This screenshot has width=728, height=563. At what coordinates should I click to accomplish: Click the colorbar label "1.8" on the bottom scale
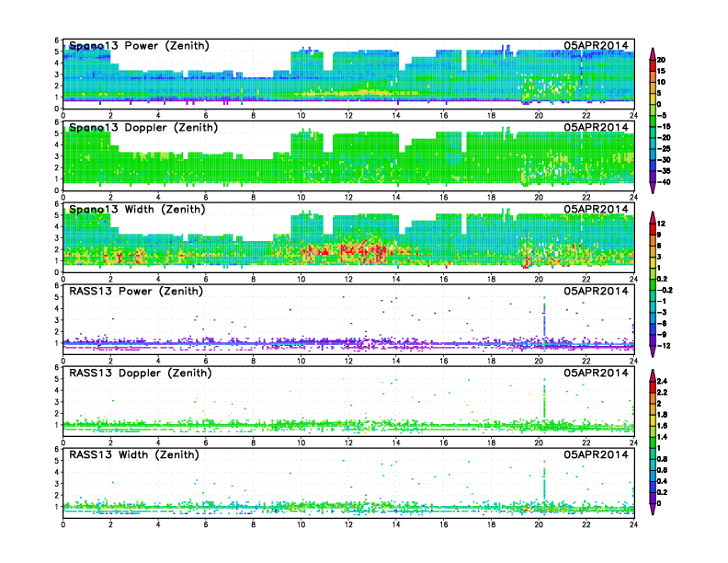point(662,414)
